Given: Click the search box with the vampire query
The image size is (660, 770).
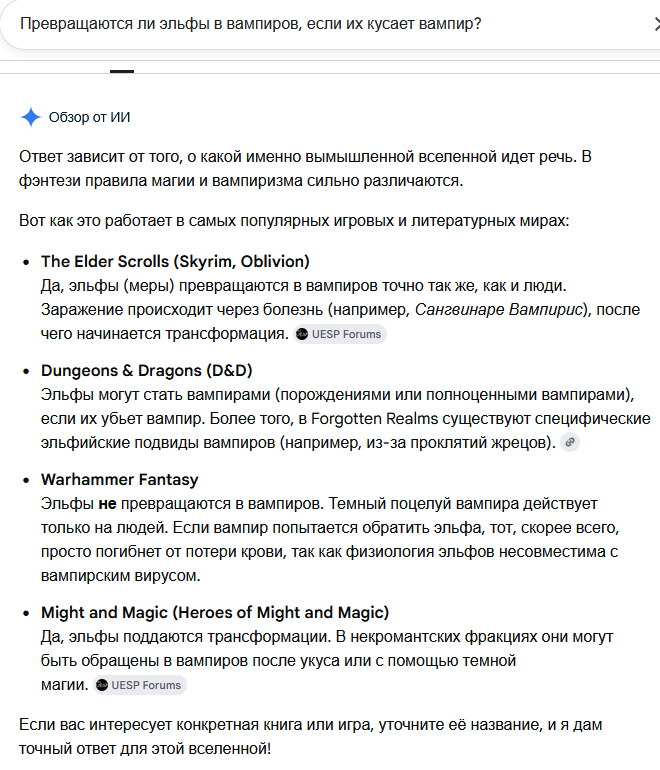Looking at the screenshot, I should pyautogui.click(x=330, y=24).
